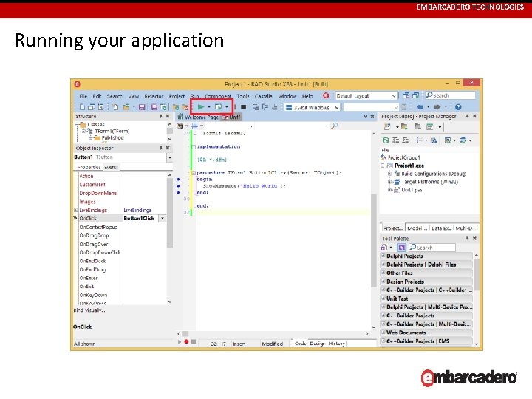This screenshot has height=399, width=532.
Task: Click the Program Reset stop icon
Action: coord(243,107)
